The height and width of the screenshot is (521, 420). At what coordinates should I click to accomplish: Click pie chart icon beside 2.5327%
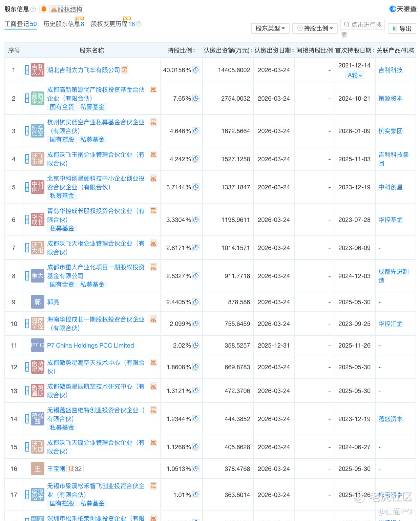(x=196, y=276)
